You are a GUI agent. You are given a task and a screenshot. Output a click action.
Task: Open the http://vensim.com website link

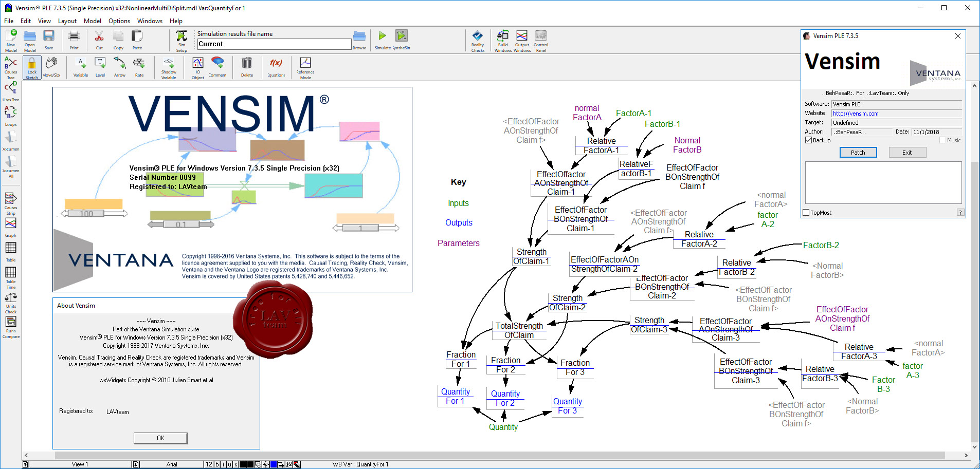click(x=856, y=114)
